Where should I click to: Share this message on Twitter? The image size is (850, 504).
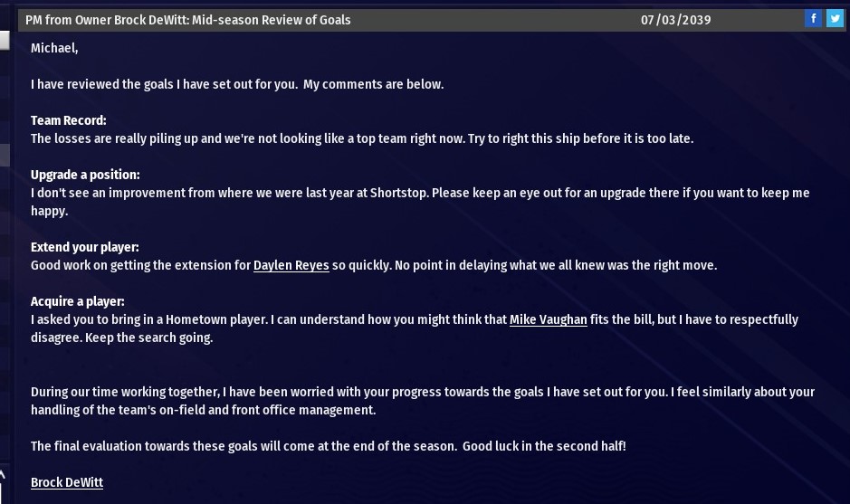click(x=834, y=19)
